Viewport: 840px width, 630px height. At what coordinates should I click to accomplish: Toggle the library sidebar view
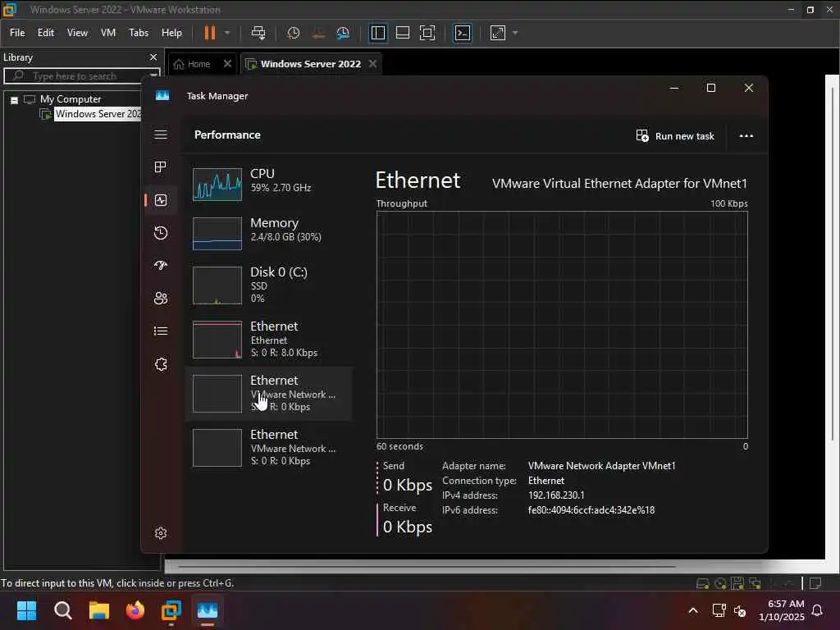pyautogui.click(x=377, y=33)
